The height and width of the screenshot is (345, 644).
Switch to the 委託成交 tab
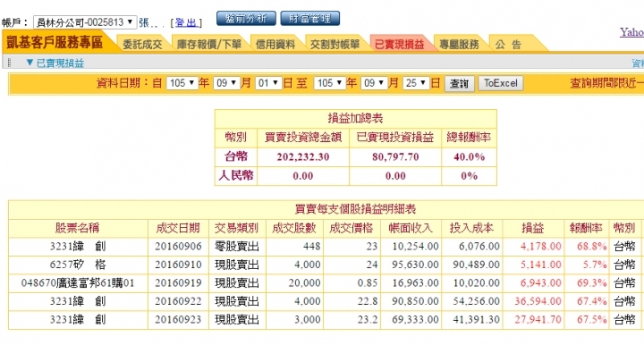click(x=142, y=45)
